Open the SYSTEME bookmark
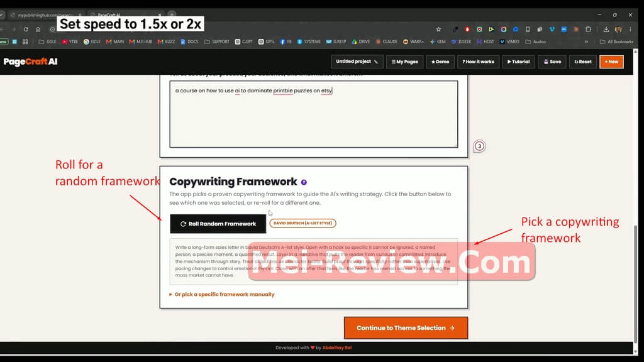The height and width of the screenshot is (362, 644). tap(309, 41)
